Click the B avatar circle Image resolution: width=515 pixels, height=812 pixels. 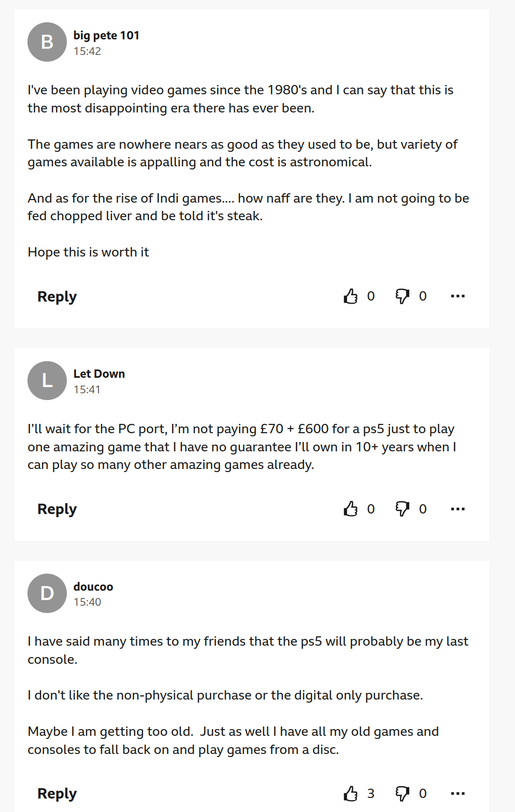click(47, 42)
